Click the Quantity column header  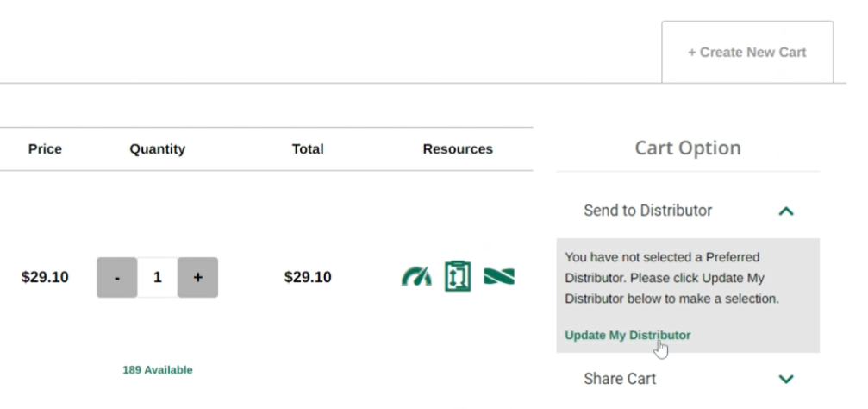[157, 149]
